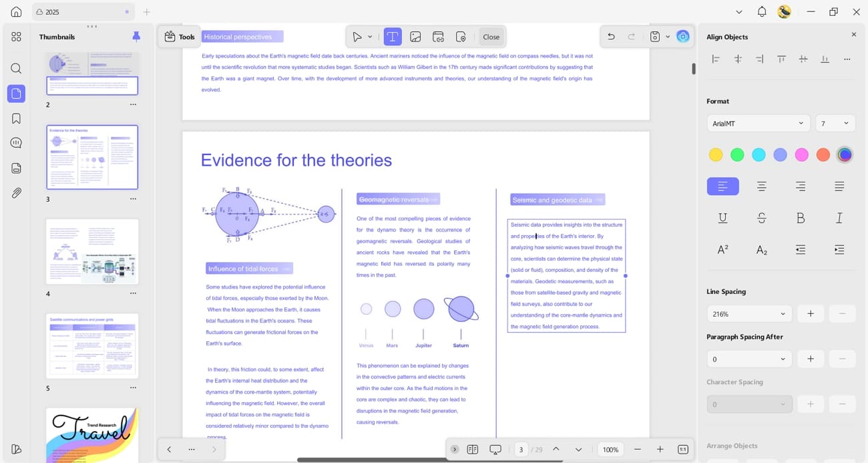Close the edit toolbar with Close

(x=491, y=37)
